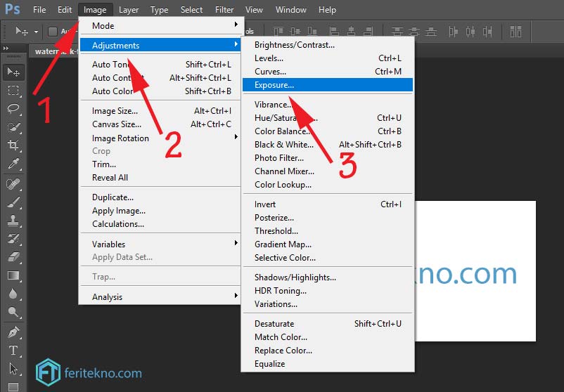Click the Auto-Align Layers icon in options bar
This screenshot has width=564, height=392.
515,32
